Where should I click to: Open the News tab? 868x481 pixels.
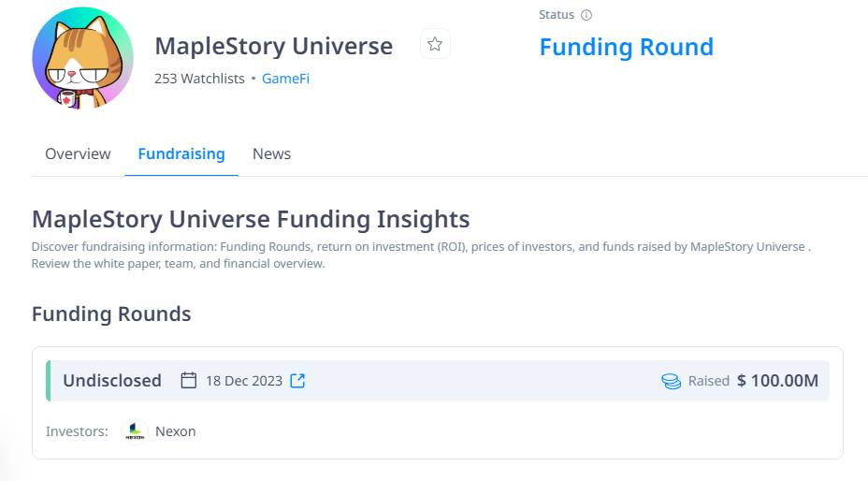[x=271, y=153]
